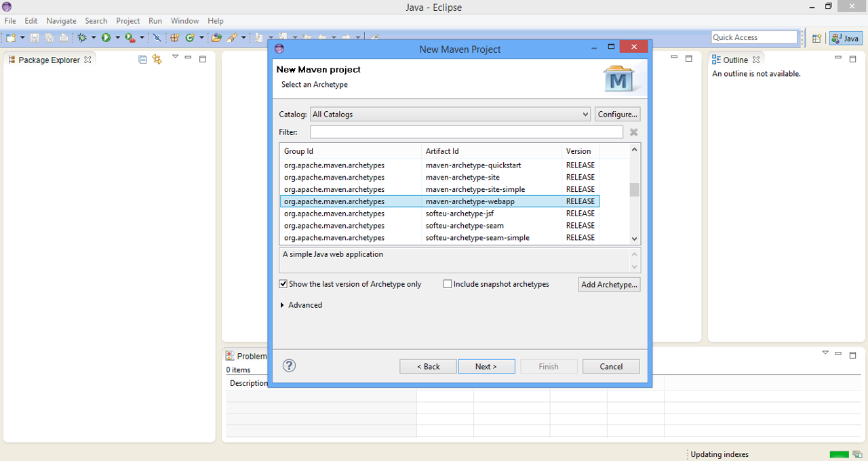Open the Run dropdown arrow
This screenshot has width=868, height=461.
point(117,38)
